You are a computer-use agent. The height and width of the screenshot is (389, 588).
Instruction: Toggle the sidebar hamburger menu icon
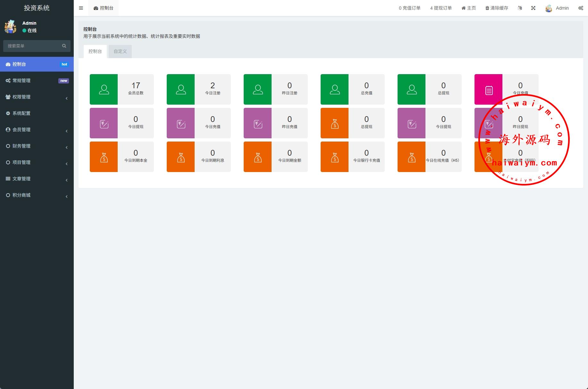tap(81, 8)
